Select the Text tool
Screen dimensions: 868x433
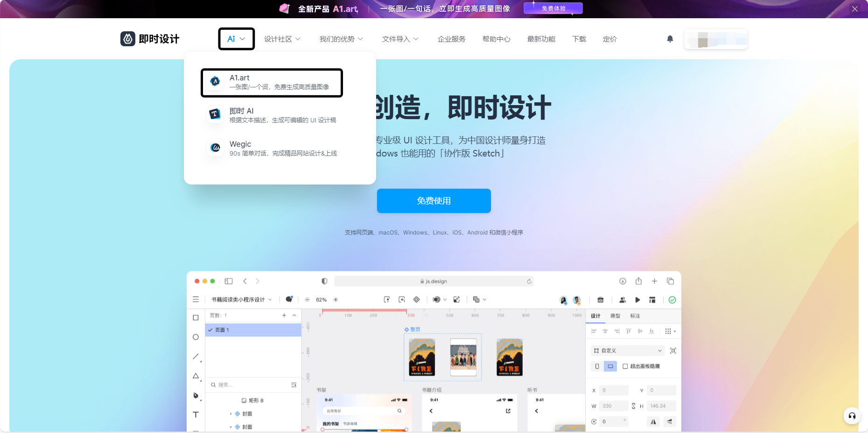196,415
